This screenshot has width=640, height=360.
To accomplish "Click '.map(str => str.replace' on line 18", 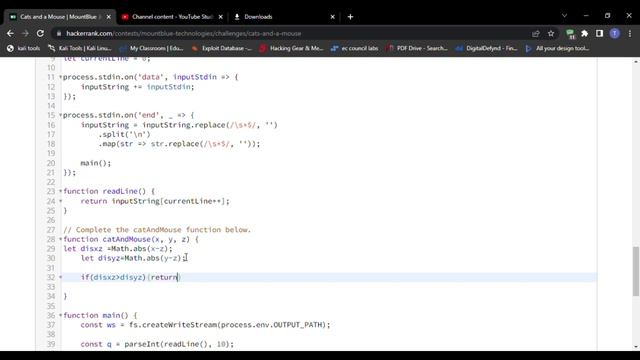I will 179,144.
